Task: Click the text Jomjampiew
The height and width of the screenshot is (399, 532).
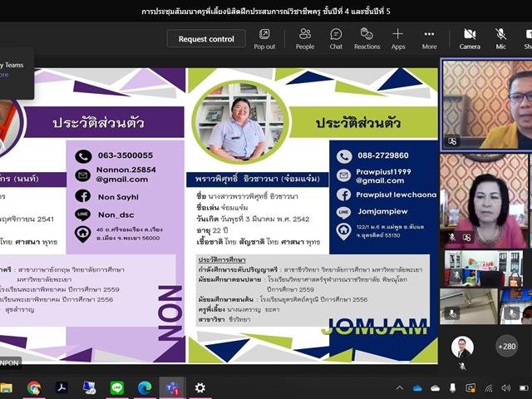Action: click(x=382, y=211)
